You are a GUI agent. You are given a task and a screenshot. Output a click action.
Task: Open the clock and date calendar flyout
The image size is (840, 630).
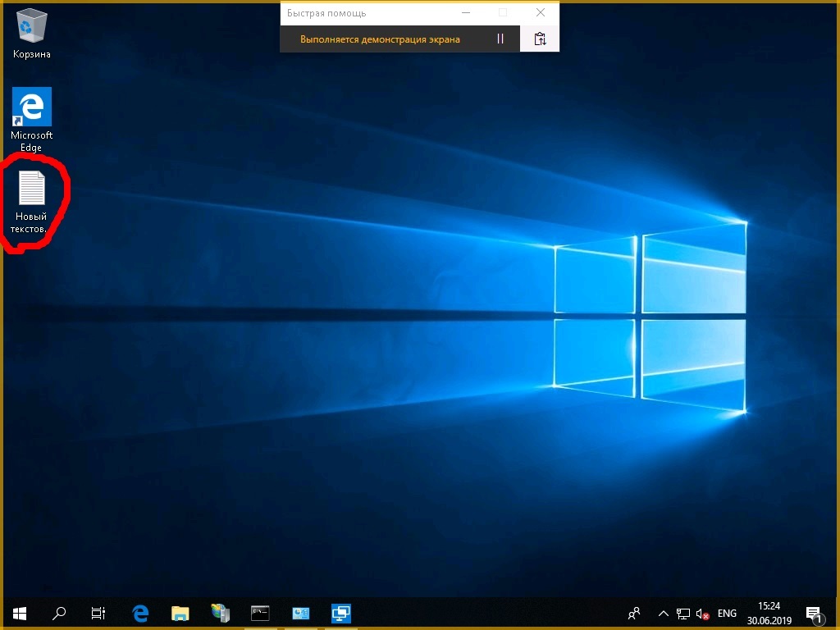[769, 613]
